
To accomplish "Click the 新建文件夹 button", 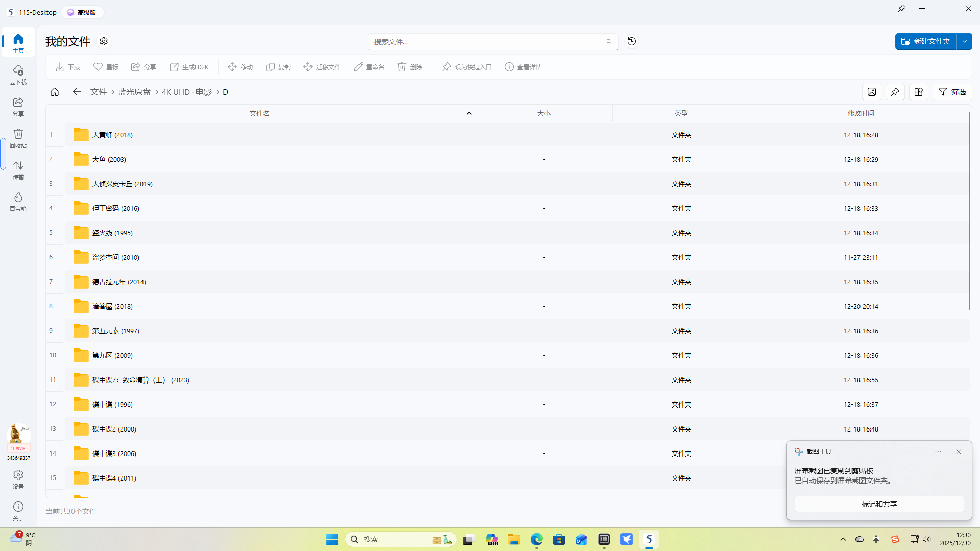I will (926, 41).
